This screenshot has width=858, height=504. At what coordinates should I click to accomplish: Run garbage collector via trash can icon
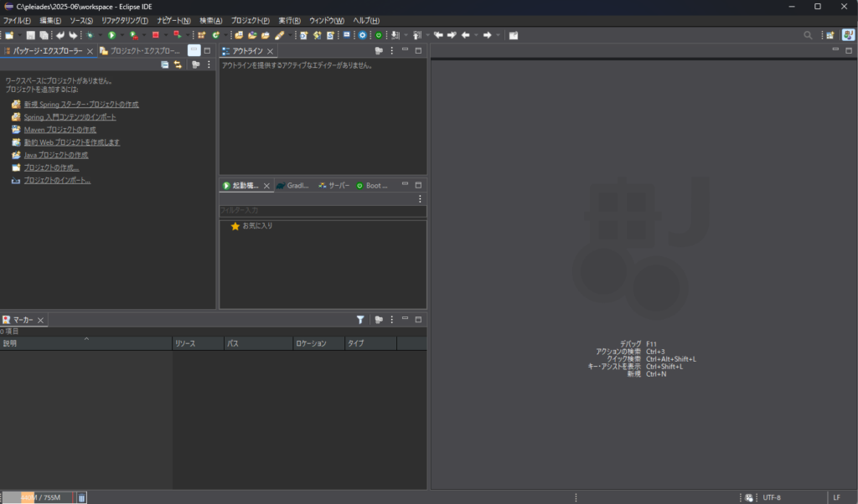81,497
